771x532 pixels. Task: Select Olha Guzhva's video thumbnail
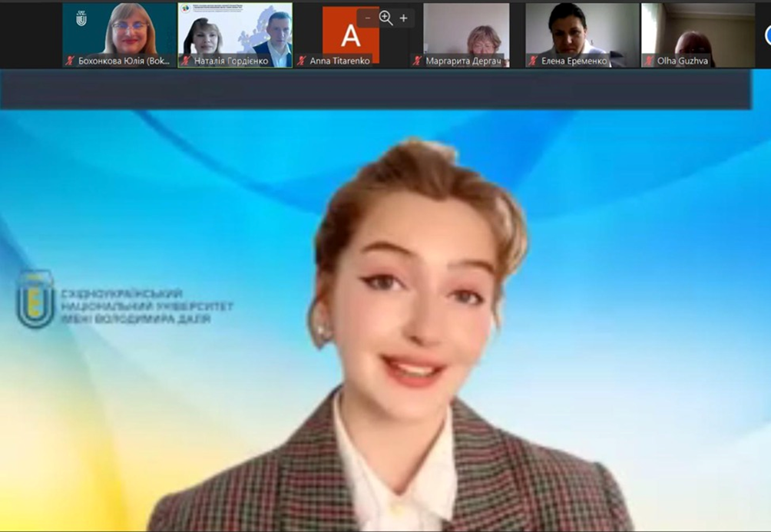click(698, 29)
